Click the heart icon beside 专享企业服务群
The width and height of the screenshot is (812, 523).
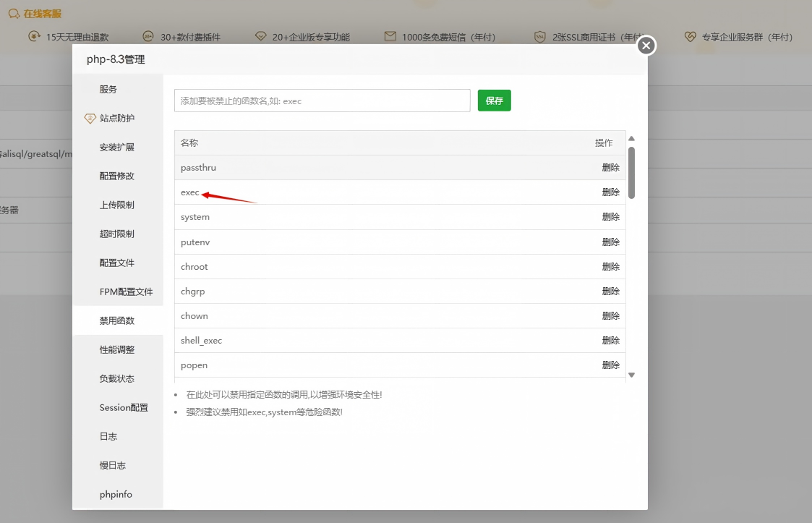[x=691, y=36]
